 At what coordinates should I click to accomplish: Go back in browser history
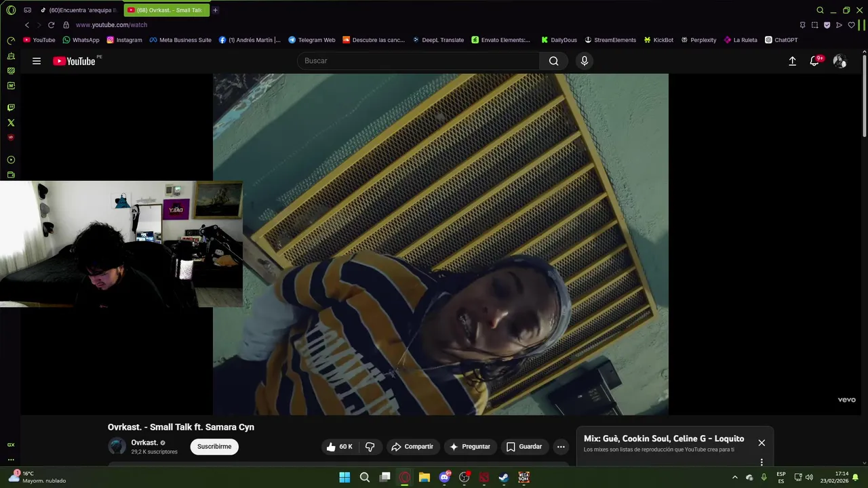pyautogui.click(x=27, y=25)
